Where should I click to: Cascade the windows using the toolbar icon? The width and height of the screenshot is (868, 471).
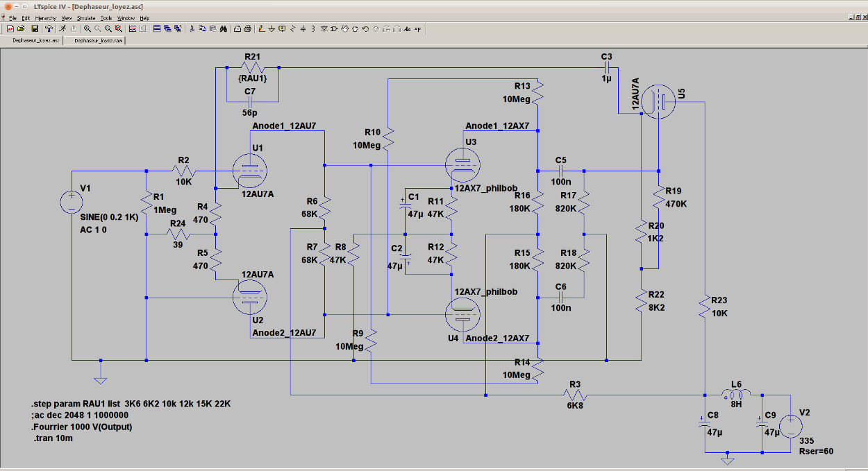(167, 28)
